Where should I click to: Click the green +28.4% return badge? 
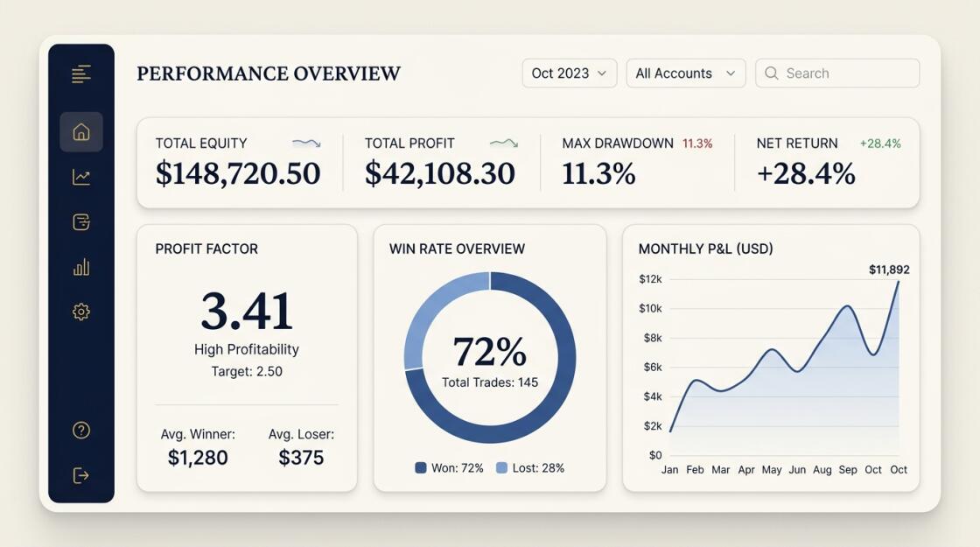[880, 144]
